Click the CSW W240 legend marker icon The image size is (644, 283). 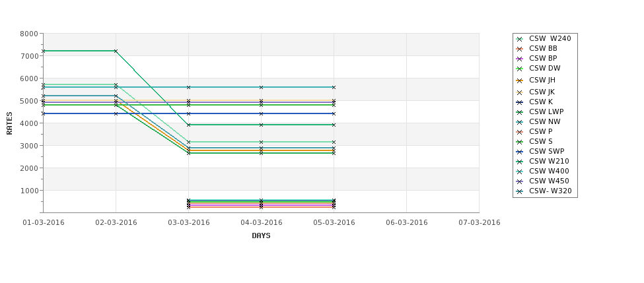(x=520, y=39)
